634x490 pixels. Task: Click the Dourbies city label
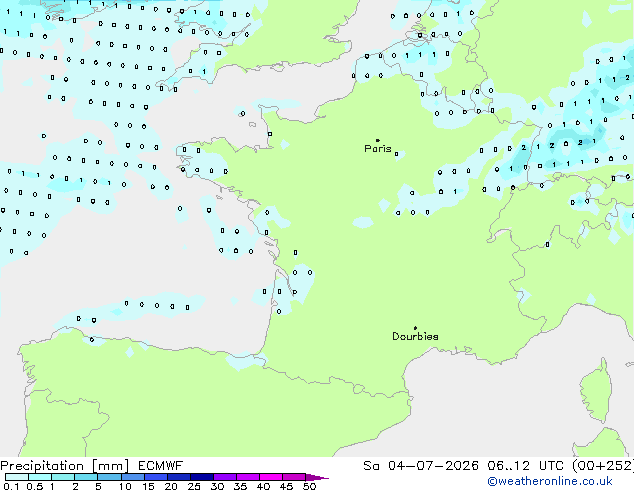point(415,336)
